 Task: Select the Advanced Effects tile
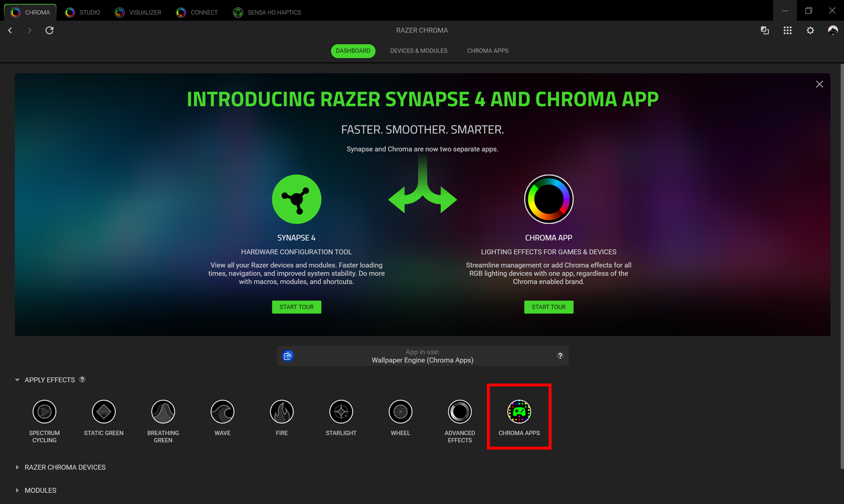click(x=459, y=411)
